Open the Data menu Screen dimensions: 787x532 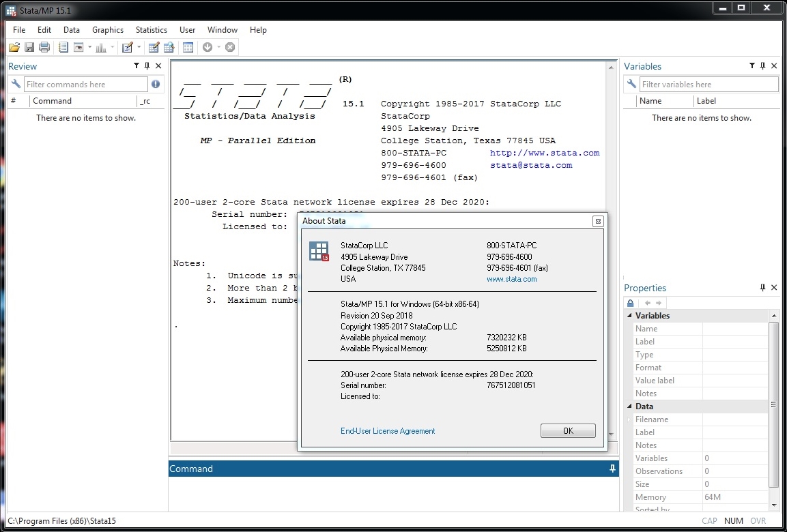click(x=72, y=30)
